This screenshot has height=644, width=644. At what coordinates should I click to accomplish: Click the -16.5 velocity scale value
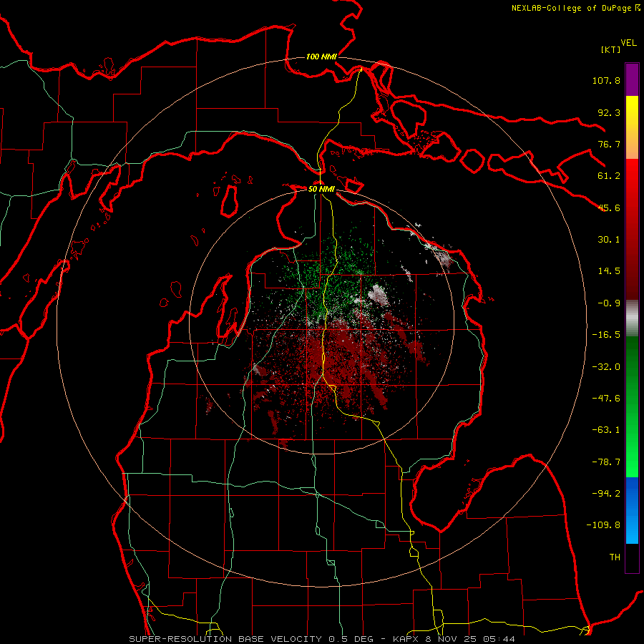(606, 335)
